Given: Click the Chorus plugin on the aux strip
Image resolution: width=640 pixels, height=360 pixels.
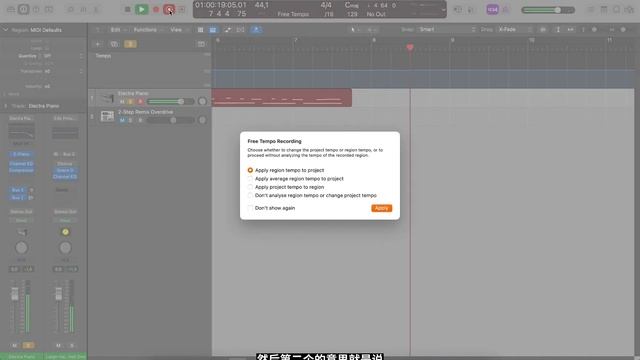Looking at the screenshot, I should 65,164.
